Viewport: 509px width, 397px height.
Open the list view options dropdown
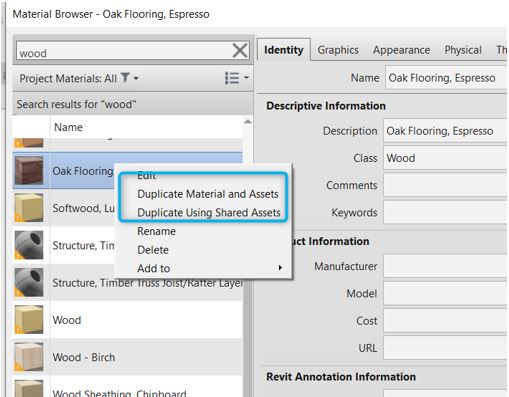[x=237, y=78]
